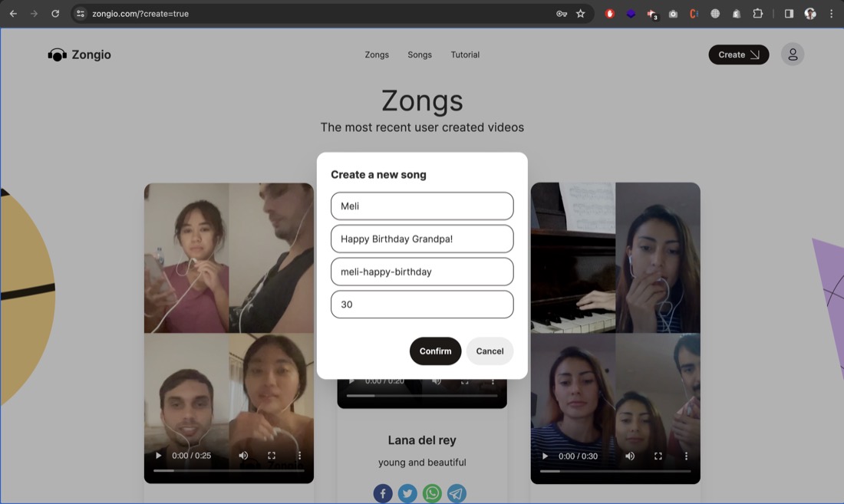Image resolution: width=844 pixels, height=504 pixels.
Task: Click the Create button in header
Action: point(738,54)
